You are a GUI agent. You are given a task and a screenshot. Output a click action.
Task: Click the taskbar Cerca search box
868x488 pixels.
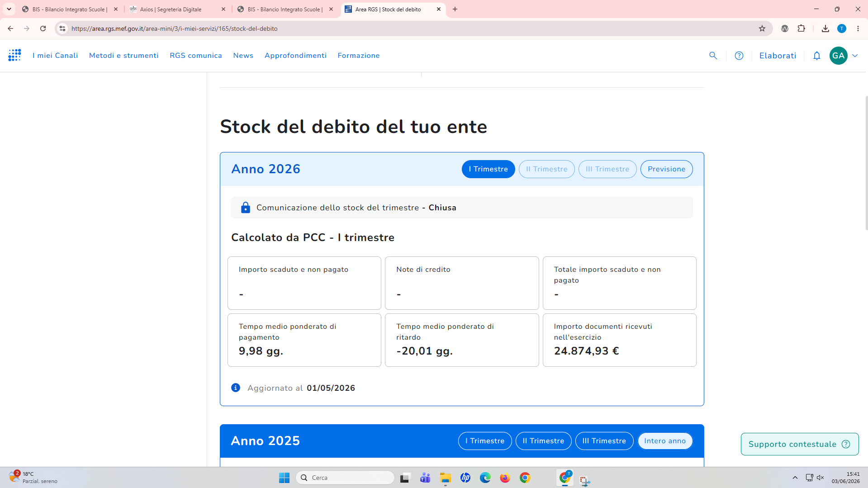coord(345,478)
